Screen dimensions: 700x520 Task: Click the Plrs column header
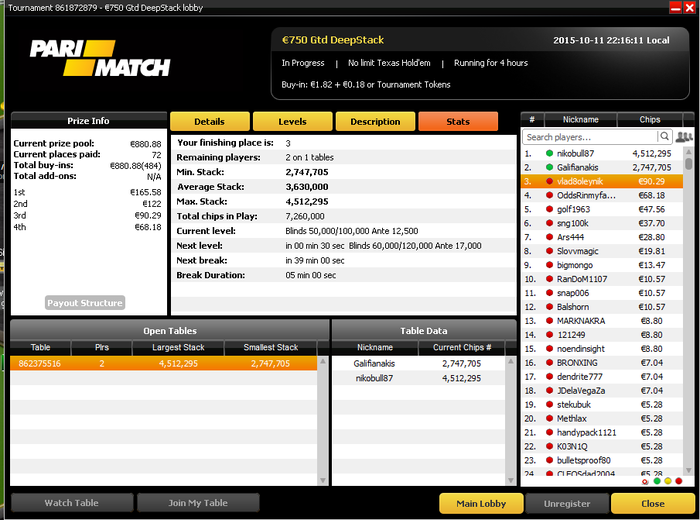click(x=102, y=347)
